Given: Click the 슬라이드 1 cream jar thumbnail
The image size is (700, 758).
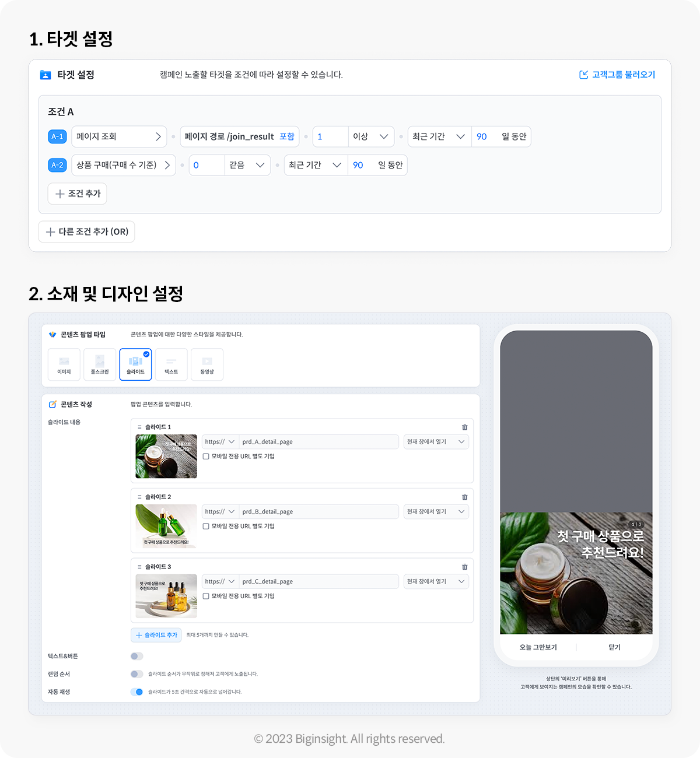Looking at the screenshot, I should click(x=166, y=457).
